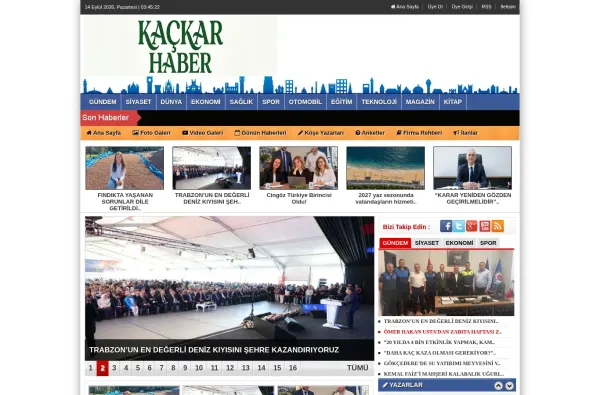
Task: Open the RSS feed icon beside Bizi Takip Edin
Action: point(498,226)
